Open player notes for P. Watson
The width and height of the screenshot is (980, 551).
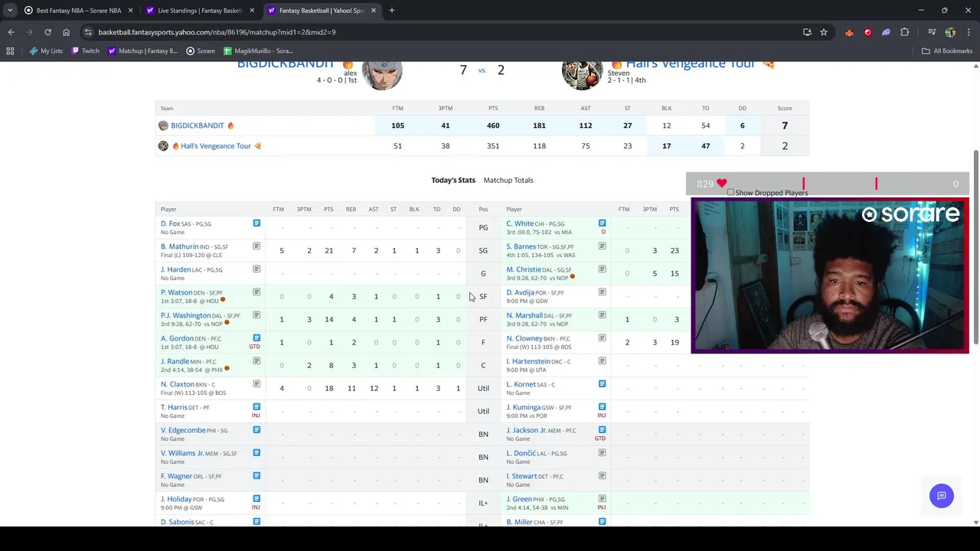256,292
